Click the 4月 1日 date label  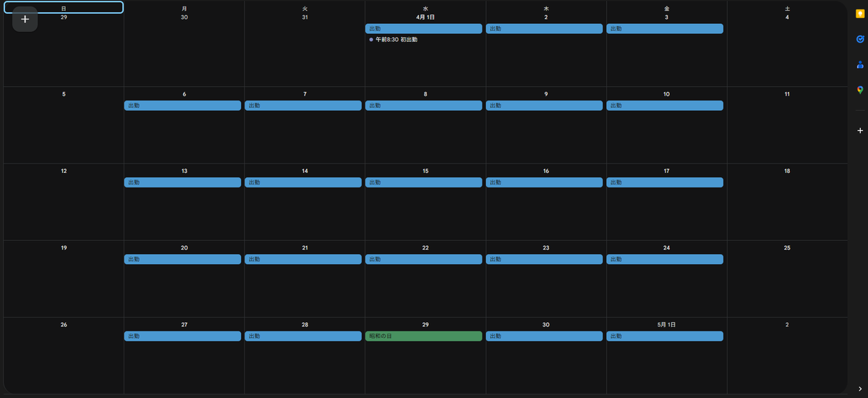point(425,17)
